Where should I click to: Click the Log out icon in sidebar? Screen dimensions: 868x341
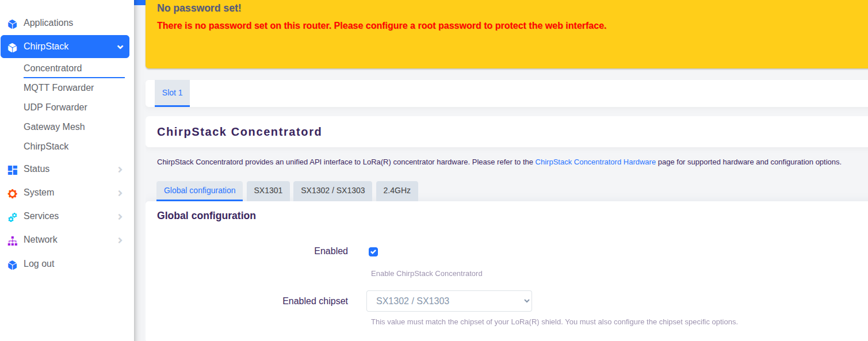12,263
